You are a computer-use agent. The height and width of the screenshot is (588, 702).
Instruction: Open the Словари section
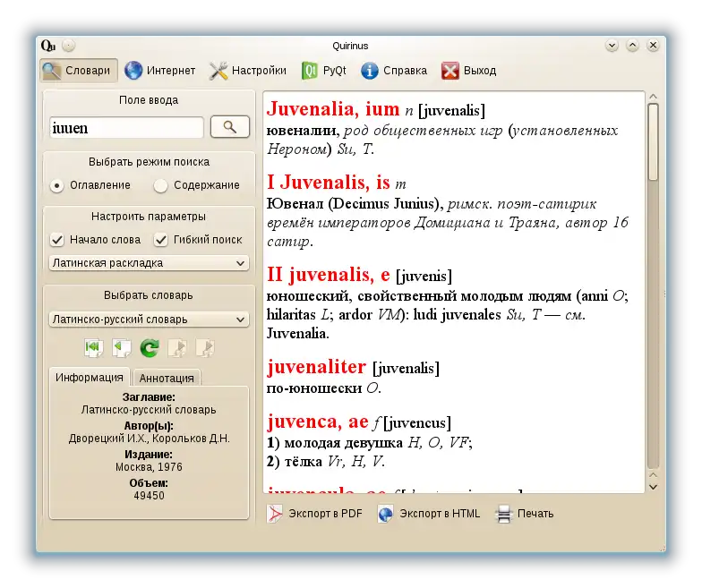[x=79, y=71]
